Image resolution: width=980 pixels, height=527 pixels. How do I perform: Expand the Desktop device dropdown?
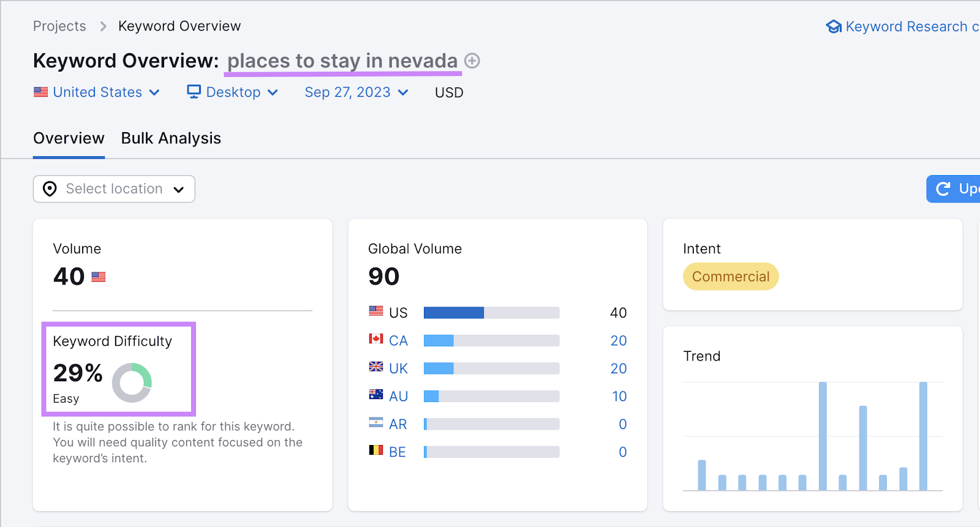click(x=233, y=92)
